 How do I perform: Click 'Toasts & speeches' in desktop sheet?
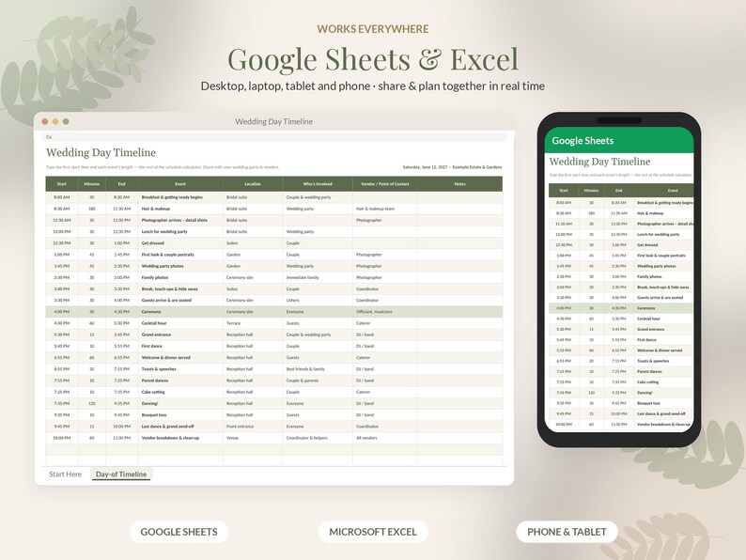click(x=159, y=369)
